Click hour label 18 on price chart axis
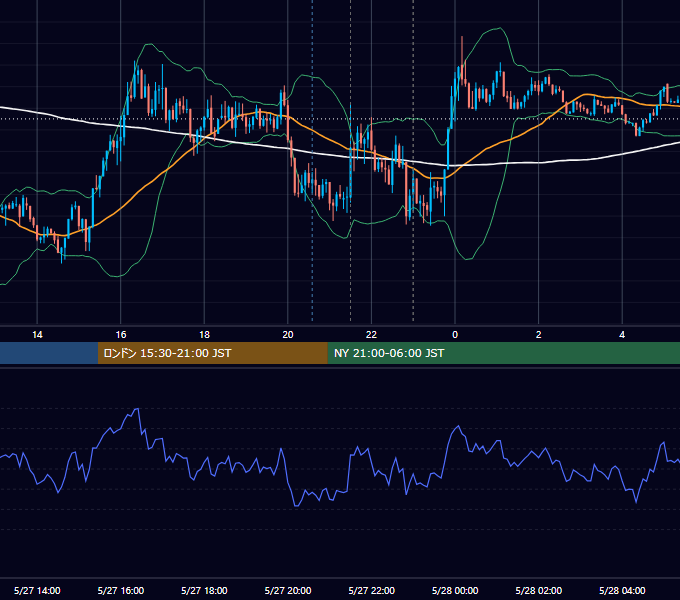The width and height of the screenshot is (680, 600). click(204, 335)
